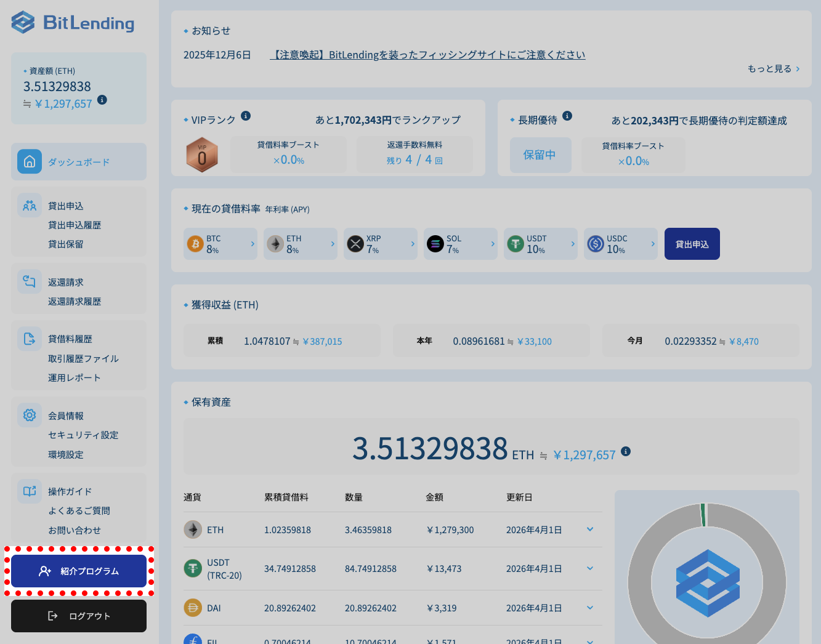Viewport: 821px width, 644px height.
Task: Open 返還請求履歴 in sidebar
Action: click(x=75, y=301)
